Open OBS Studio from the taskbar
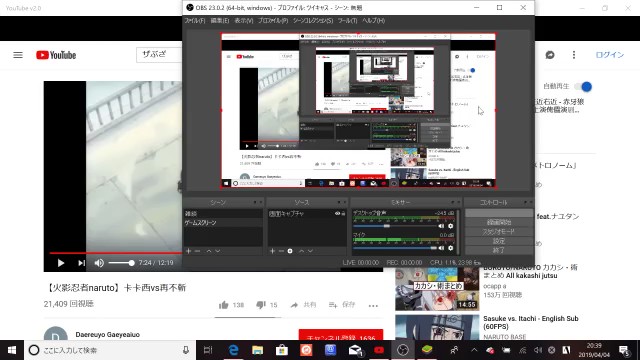This screenshot has height=360, width=640. click(403, 350)
